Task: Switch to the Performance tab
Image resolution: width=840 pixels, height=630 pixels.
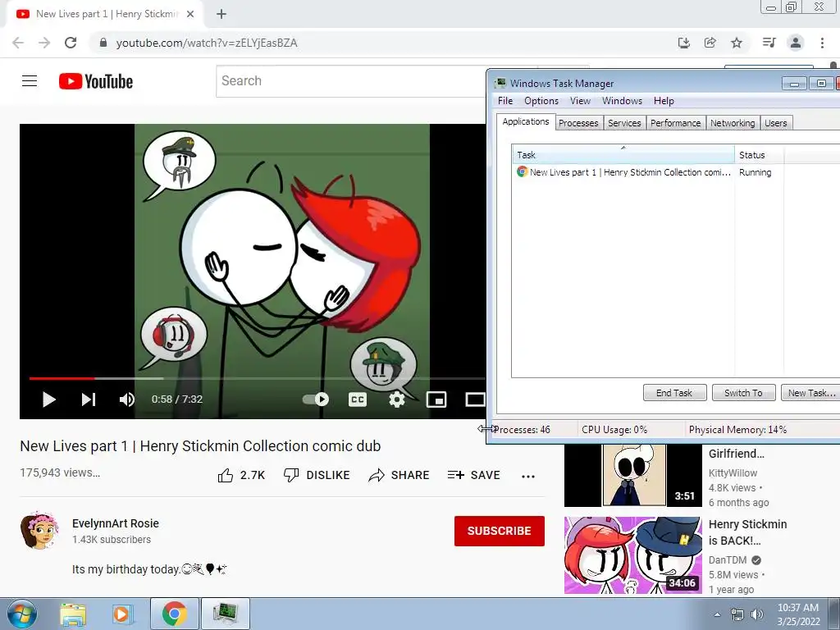Action: click(x=676, y=123)
